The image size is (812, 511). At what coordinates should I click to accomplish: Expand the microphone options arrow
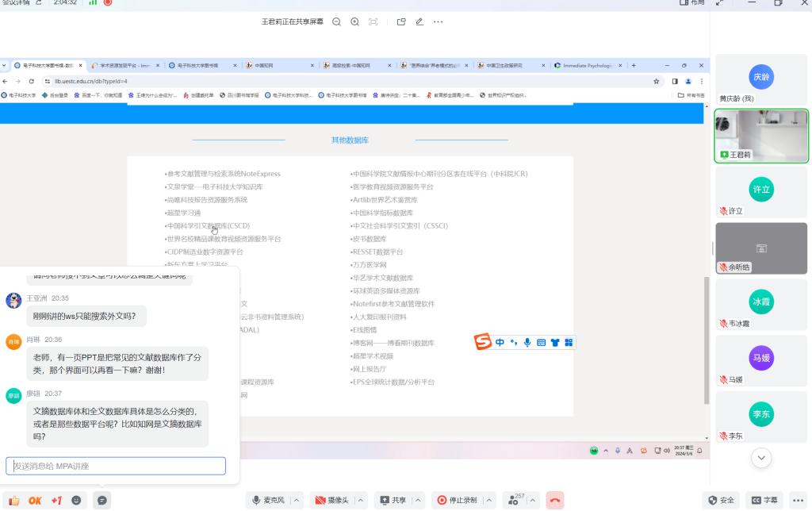(297, 500)
